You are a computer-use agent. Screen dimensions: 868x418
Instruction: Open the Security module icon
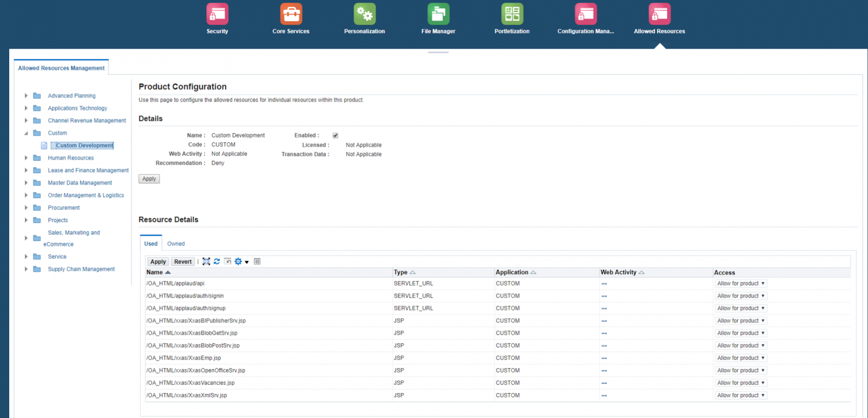click(217, 14)
